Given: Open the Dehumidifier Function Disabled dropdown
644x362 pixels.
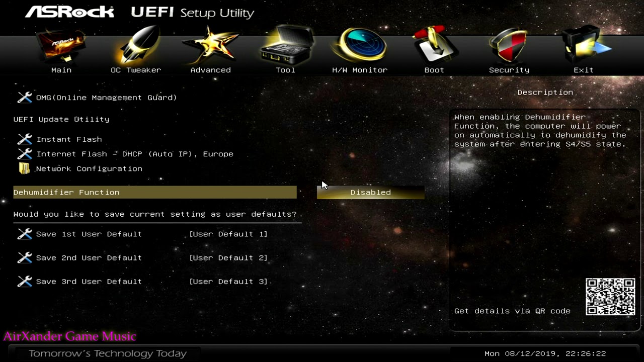Looking at the screenshot, I should (x=371, y=192).
